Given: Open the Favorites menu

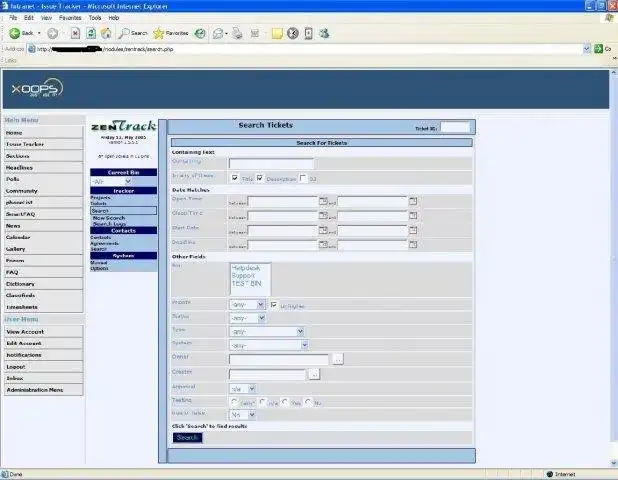Looking at the screenshot, I should click(70, 18).
